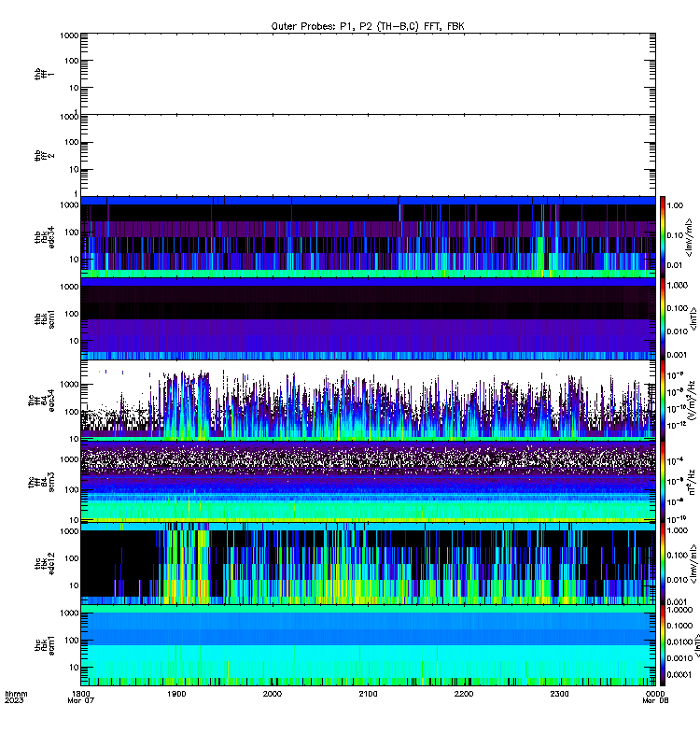The width and height of the screenshot is (700, 747).
Task: Click the "thb fbk edc34" panel axis label
Action: coord(44,237)
